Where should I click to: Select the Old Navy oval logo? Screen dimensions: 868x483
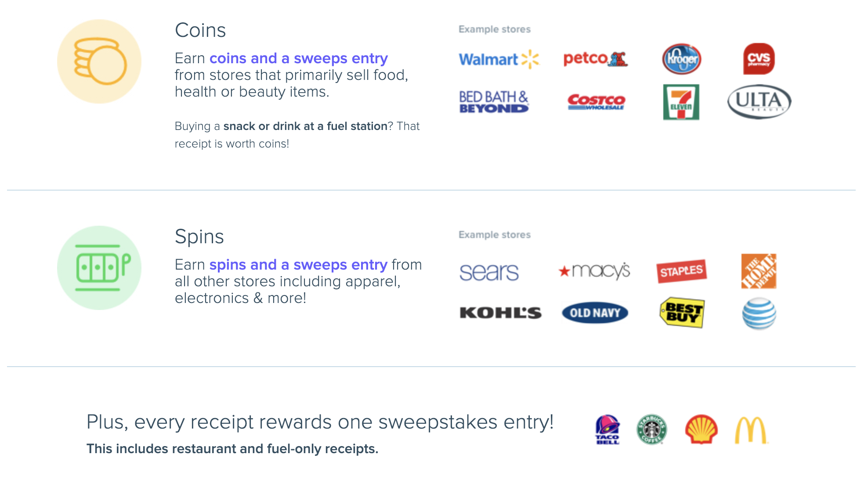595,313
